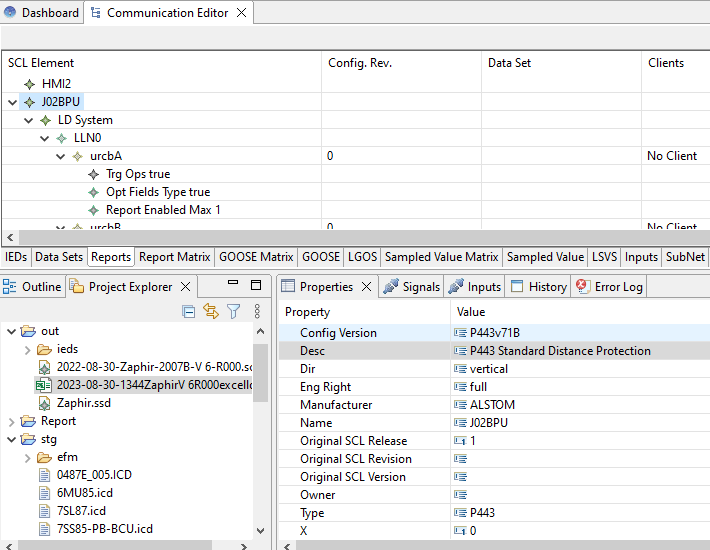Open Project Explorer view menu (three dots)
710x550 pixels.
click(x=257, y=311)
